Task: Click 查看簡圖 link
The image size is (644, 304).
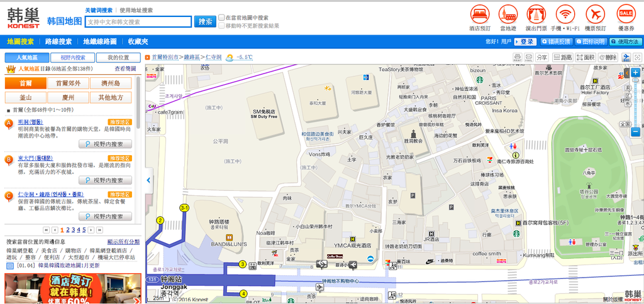Action: point(125,69)
